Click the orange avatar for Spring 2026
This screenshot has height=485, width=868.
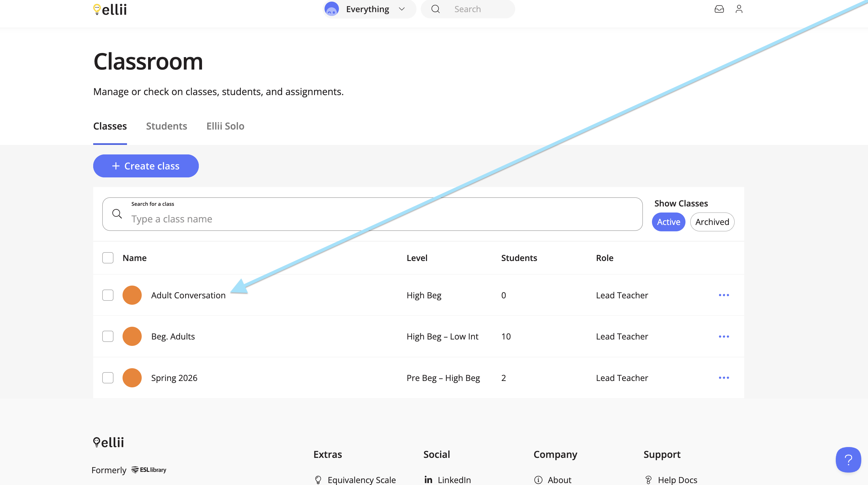tap(132, 377)
